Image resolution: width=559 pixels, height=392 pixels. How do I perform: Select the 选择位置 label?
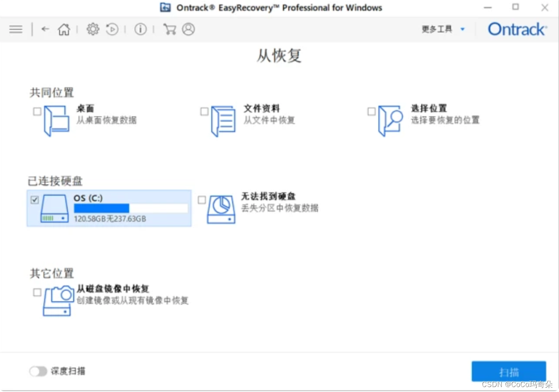click(x=429, y=108)
